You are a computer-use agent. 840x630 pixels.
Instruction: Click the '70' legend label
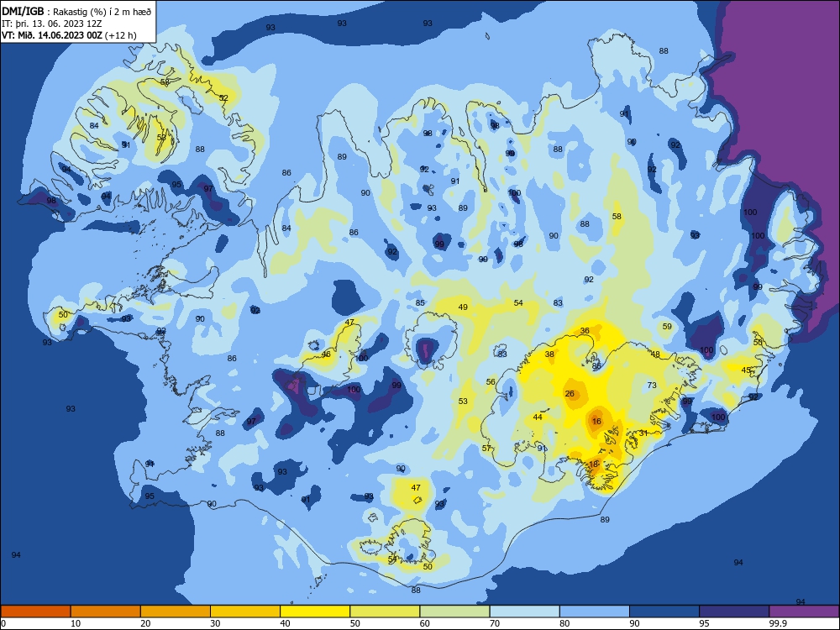(495, 623)
